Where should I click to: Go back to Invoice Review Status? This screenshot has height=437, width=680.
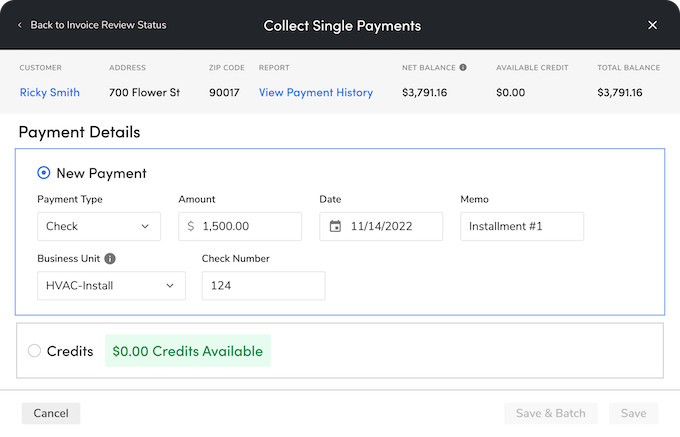98,25
